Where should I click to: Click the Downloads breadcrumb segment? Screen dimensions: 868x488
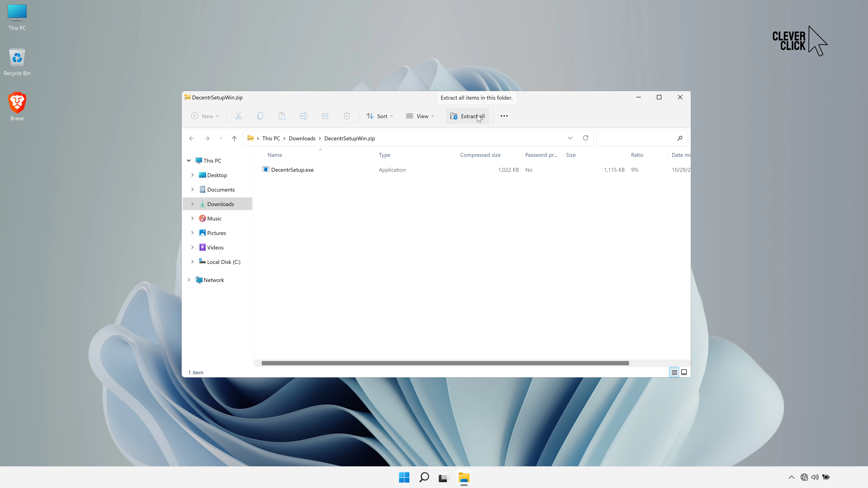[x=302, y=138]
